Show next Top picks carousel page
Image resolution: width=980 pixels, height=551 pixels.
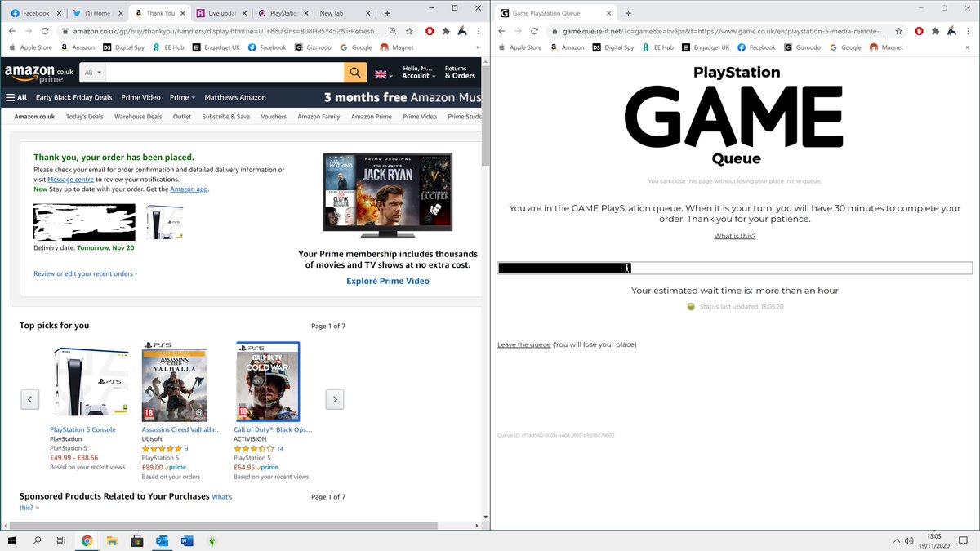coord(334,399)
